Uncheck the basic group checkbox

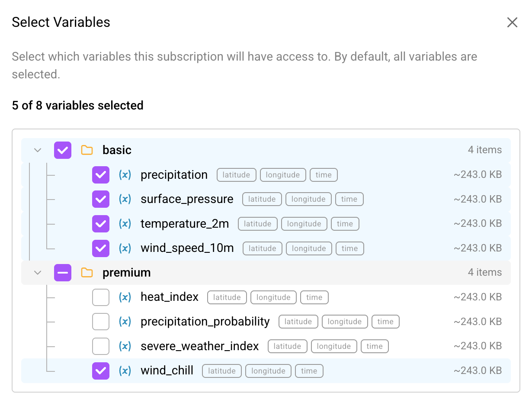point(63,150)
